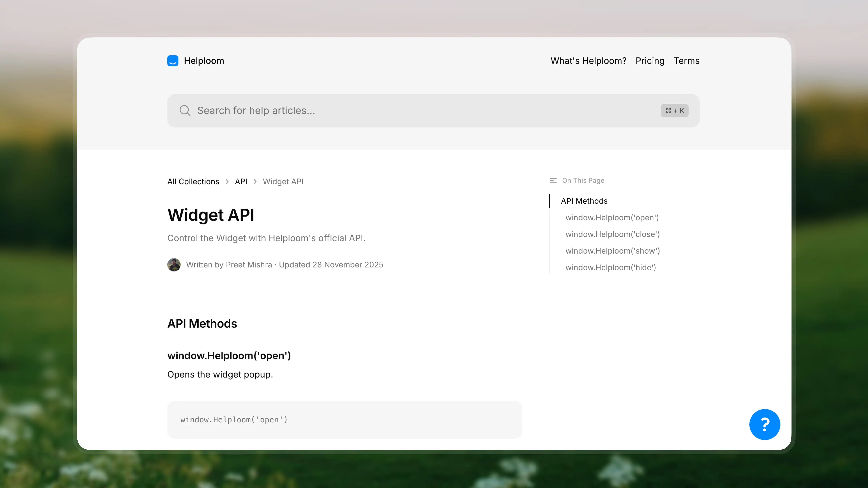Click the search magnifier icon
This screenshot has width=868, height=488.
(185, 110)
